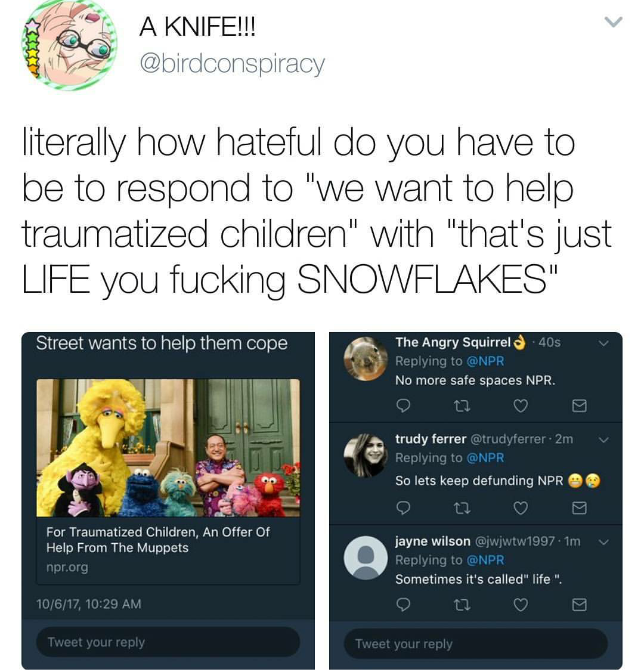
Task: Share trudy ferrer's tweet by direct message
Action: click(x=579, y=508)
